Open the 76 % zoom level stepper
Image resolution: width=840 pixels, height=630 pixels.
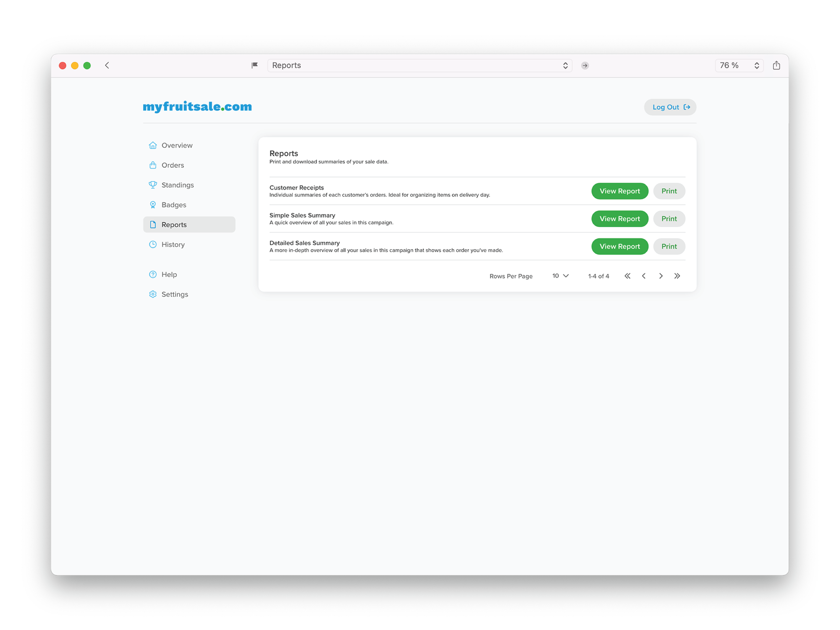coord(739,65)
